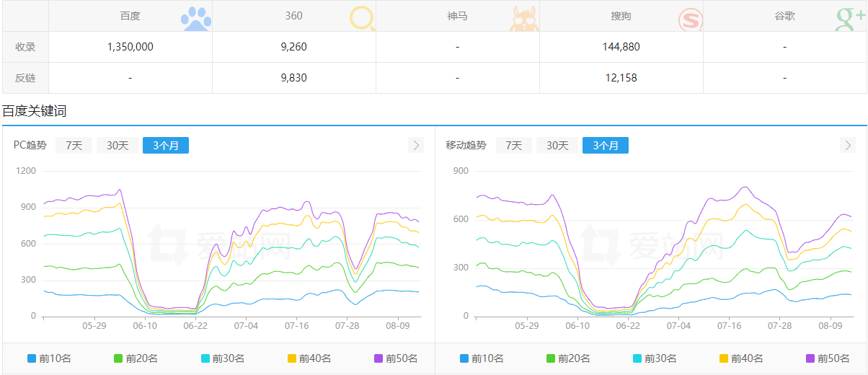Switch 移动趋势 chart to 7天

[514, 145]
